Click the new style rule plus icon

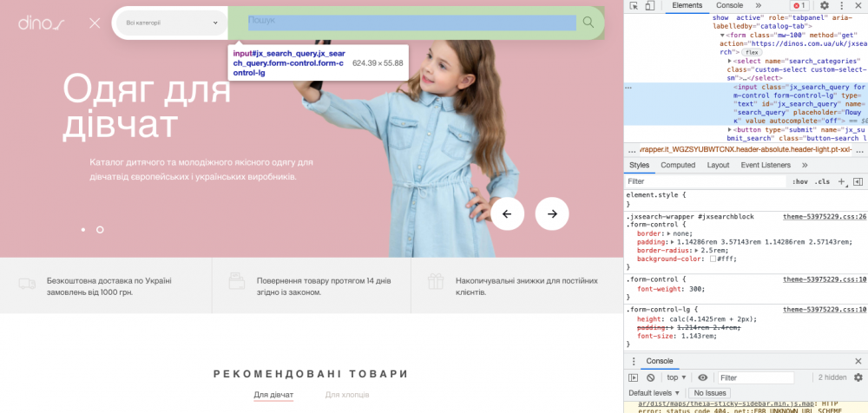pyautogui.click(x=841, y=181)
